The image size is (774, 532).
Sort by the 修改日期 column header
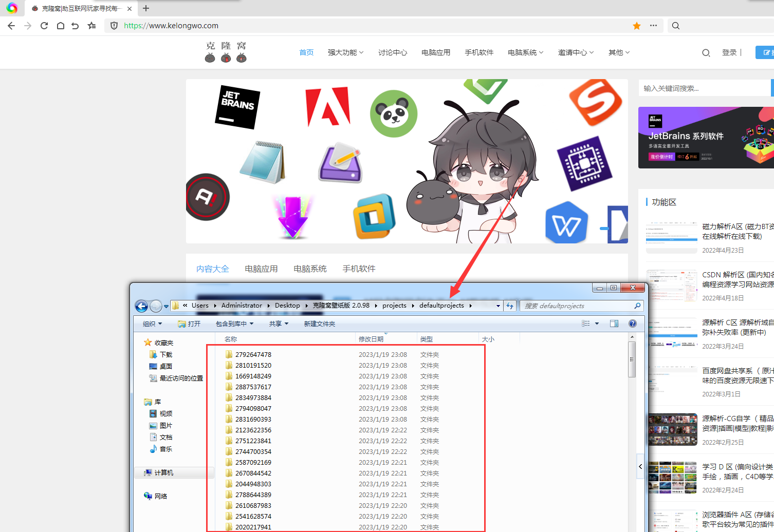click(x=386, y=339)
